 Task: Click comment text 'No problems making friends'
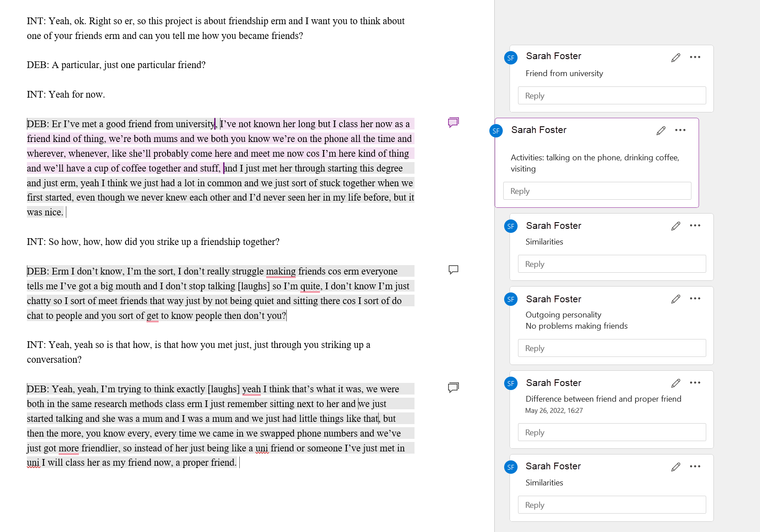coord(576,326)
